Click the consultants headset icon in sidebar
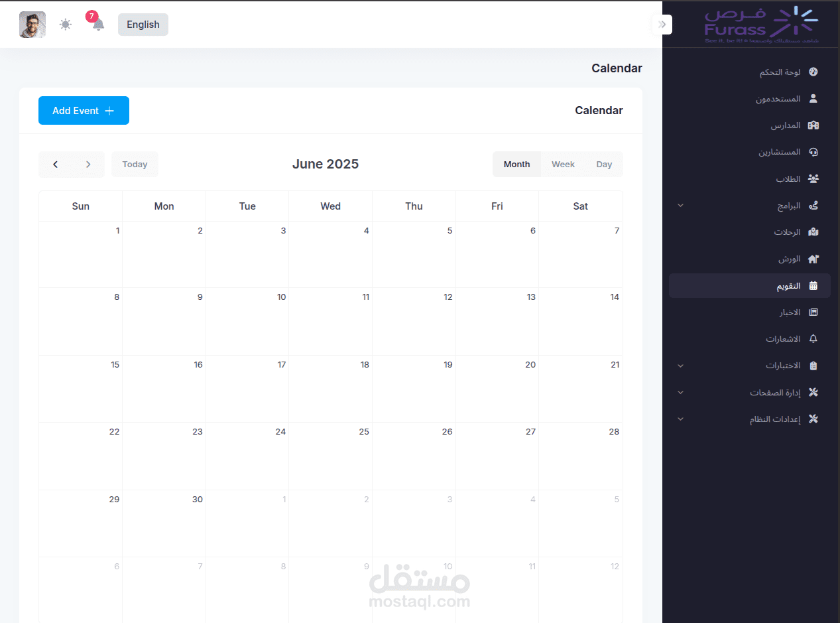The height and width of the screenshot is (623, 840). click(813, 152)
